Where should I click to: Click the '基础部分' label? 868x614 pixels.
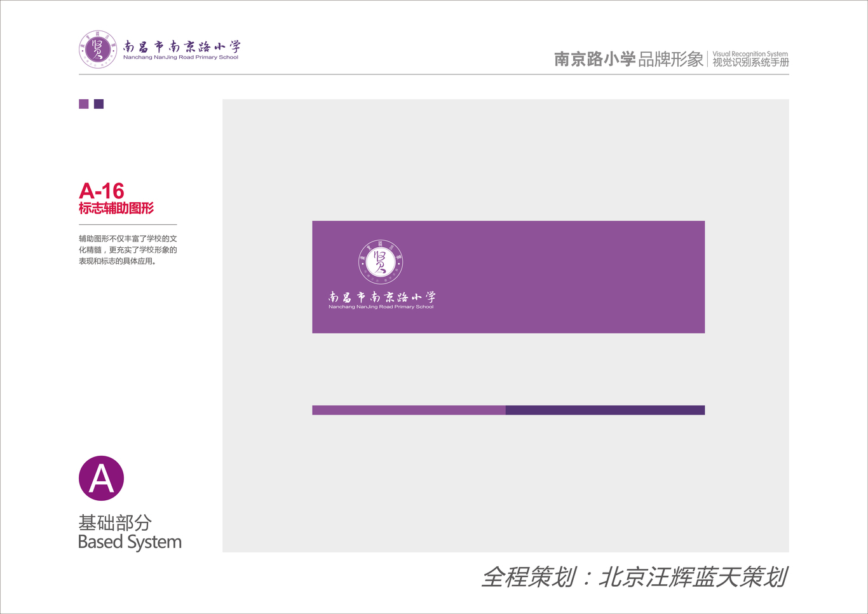point(115,522)
